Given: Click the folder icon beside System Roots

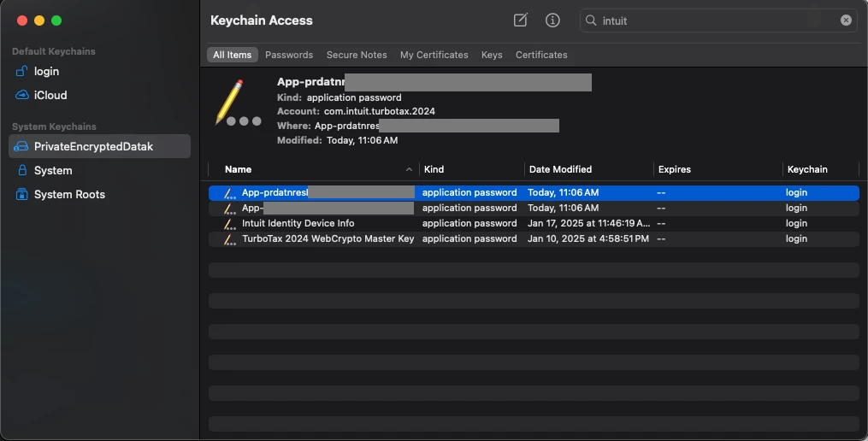Looking at the screenshot, I should (21, 194).
